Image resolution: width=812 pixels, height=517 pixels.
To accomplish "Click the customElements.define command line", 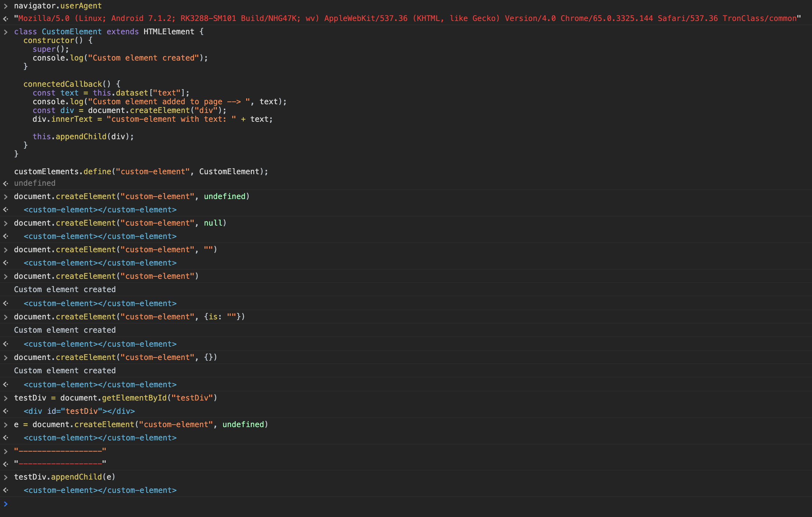I will click(141, 172).
